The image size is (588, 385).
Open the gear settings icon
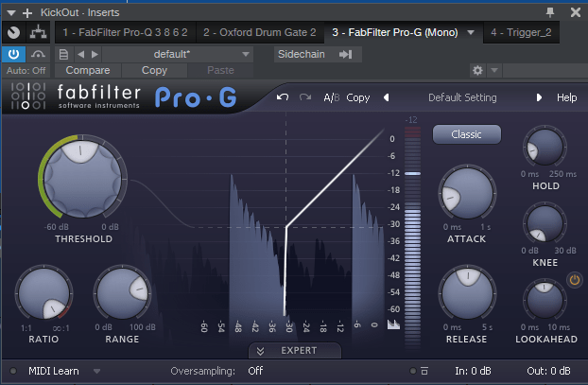coord(477,70)
